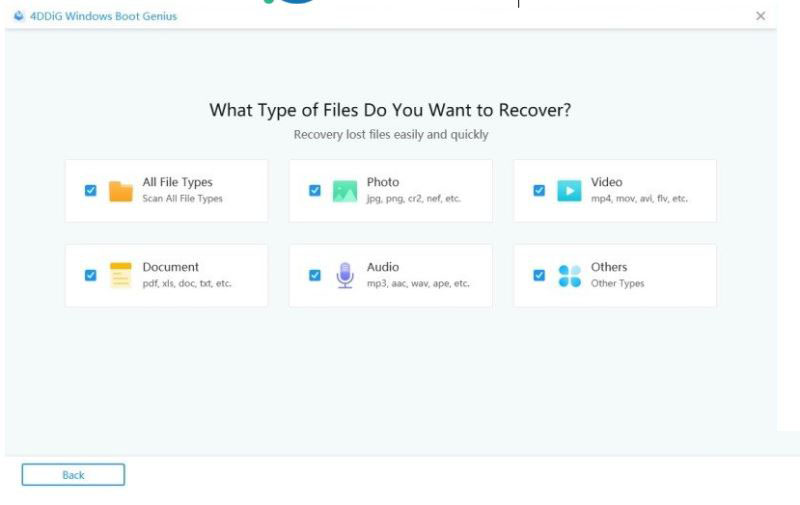Click the purple Audio microphone icon
800x505 pixels.
click(x=345, y=275)
